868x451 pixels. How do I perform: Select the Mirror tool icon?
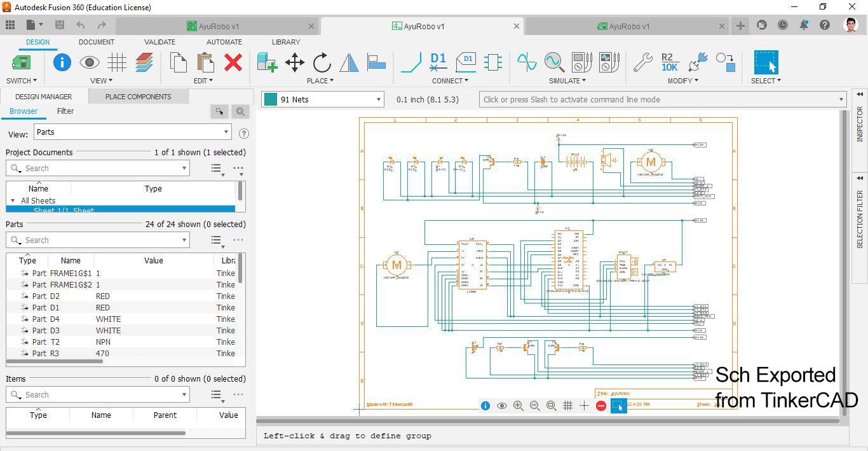click(x=349, y=62)
